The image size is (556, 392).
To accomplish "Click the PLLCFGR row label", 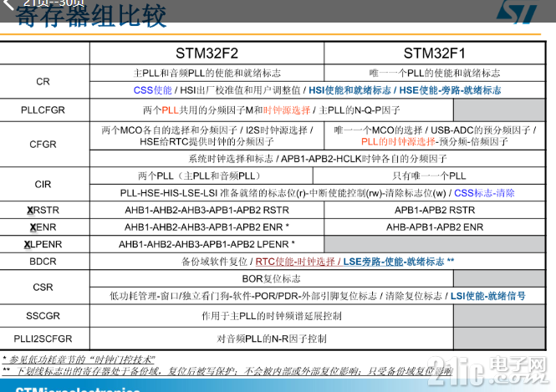I will [x=43, y=110].
